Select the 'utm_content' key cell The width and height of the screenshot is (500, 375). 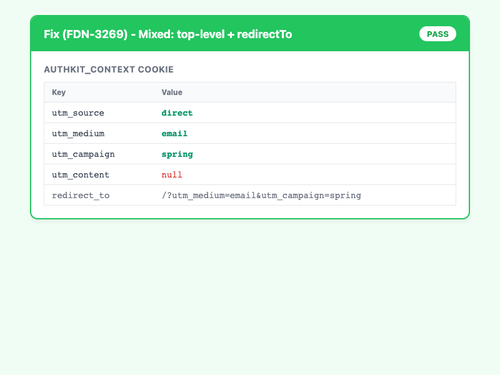80,175
